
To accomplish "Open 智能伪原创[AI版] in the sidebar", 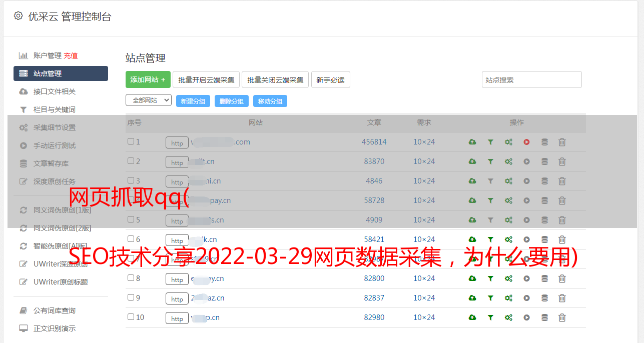I will tap(61, 246).
